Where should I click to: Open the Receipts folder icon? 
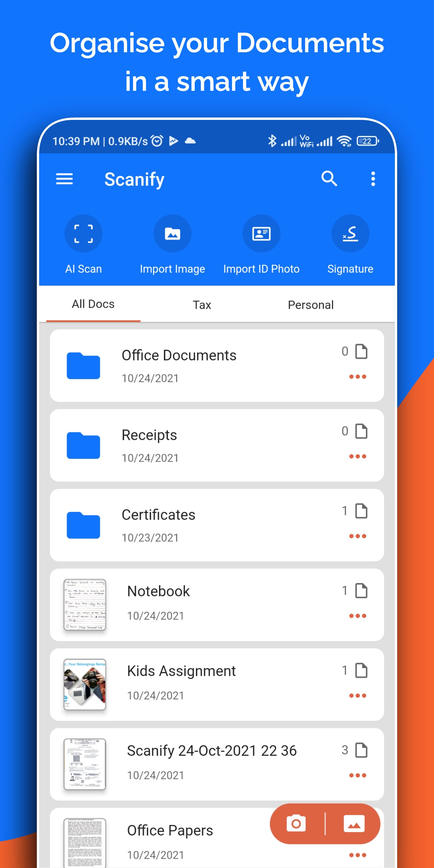pyautogui.click(x=83, y=445)
